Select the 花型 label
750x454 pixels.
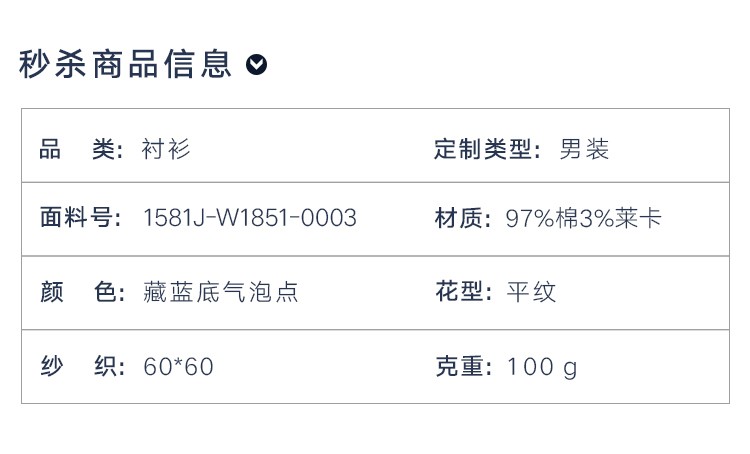(463, 292)
